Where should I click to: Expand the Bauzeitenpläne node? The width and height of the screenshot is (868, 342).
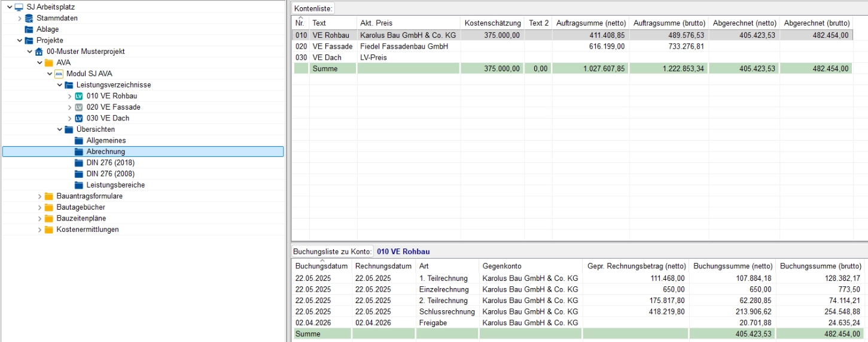pos(39,219)
